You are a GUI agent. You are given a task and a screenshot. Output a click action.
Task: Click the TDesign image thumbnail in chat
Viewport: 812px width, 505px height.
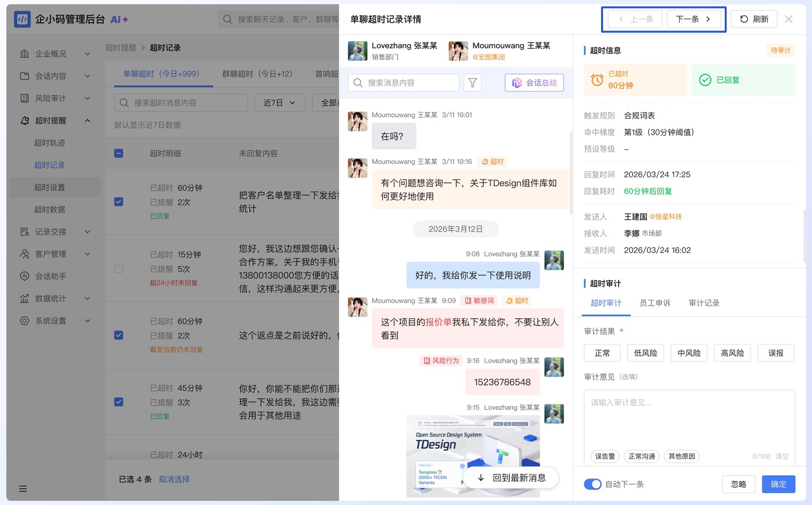[x=473, y=456]
